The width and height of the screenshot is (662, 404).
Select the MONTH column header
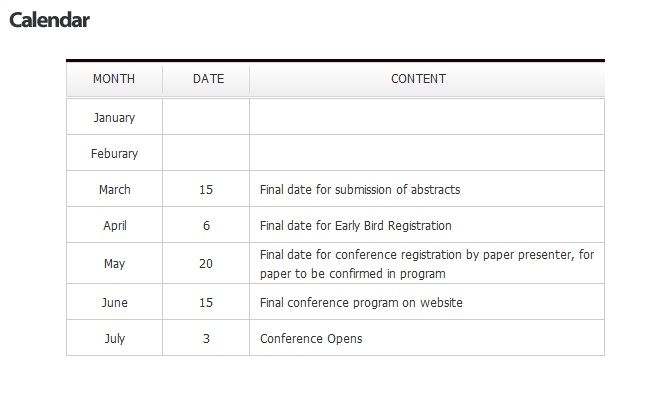[114, 79]
